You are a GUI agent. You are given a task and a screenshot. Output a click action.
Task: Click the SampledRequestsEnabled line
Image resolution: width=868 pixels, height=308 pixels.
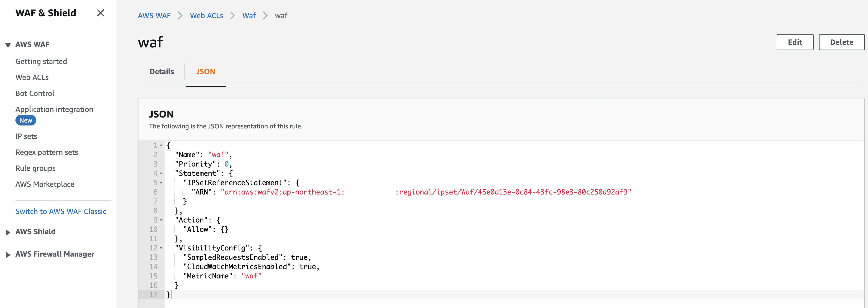click(247, 257)
